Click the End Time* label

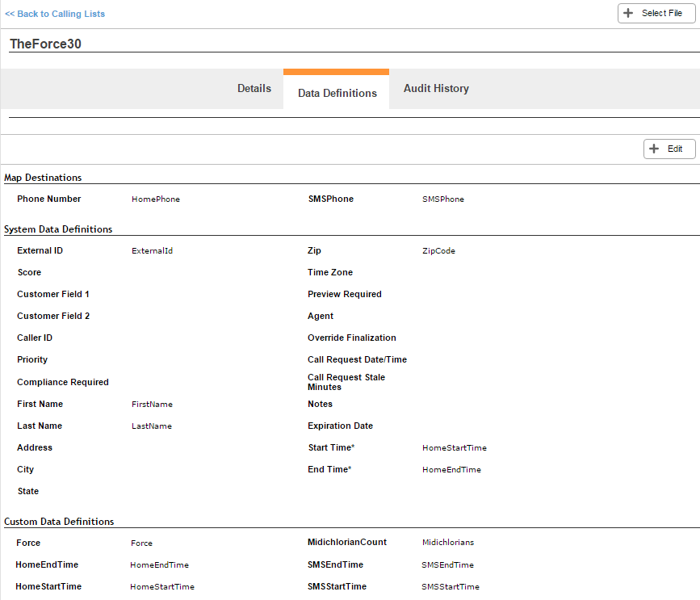tap(329, 470)
